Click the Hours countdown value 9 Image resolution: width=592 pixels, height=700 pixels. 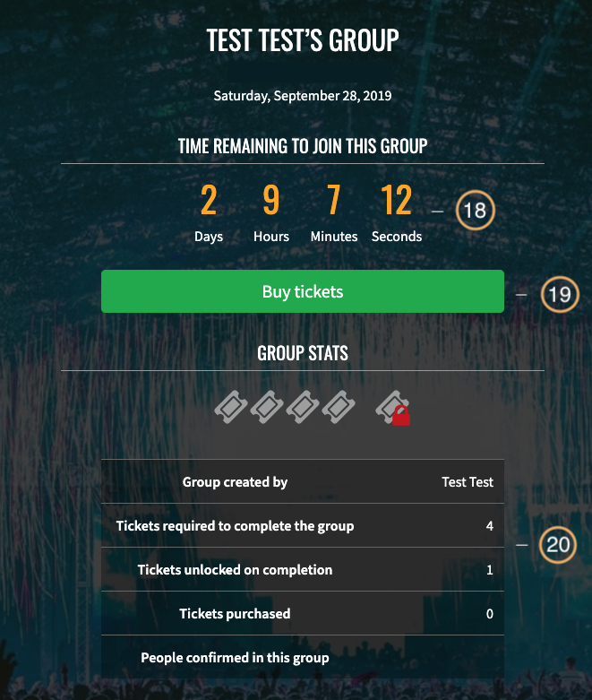coord(271,200)
